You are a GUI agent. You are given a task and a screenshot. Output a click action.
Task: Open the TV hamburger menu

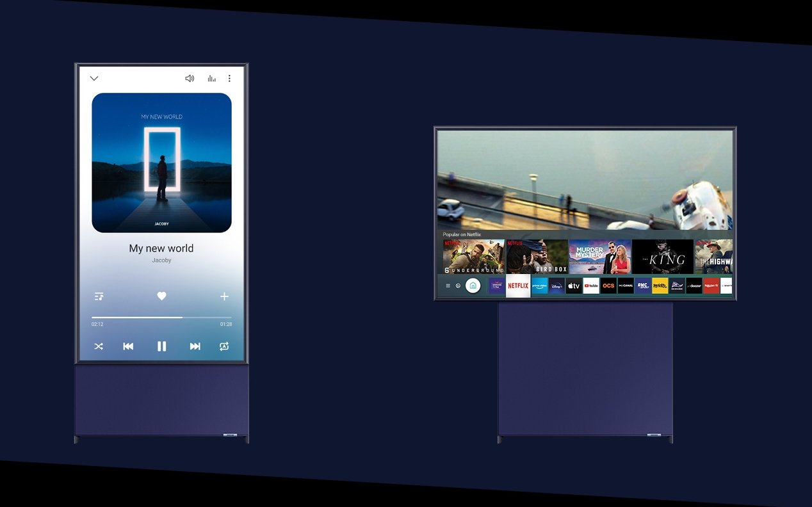coord(448,286)
